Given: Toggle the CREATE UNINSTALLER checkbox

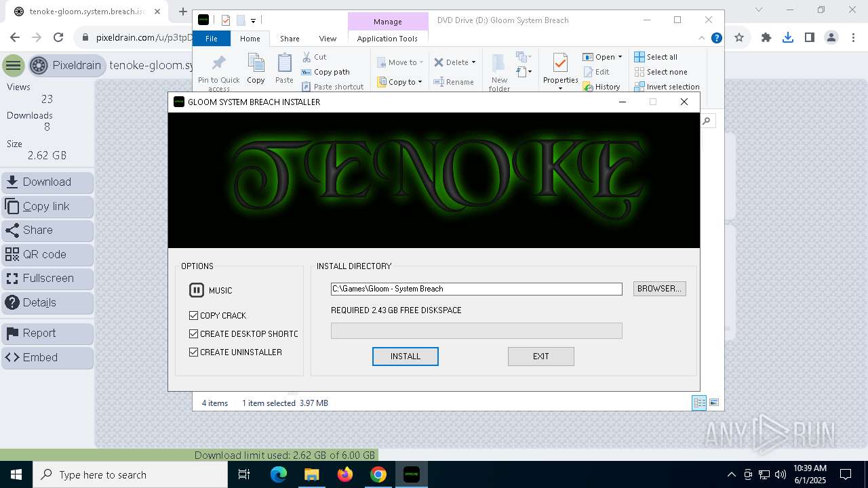Looking at the screenshot, I should tap(194, 352).
